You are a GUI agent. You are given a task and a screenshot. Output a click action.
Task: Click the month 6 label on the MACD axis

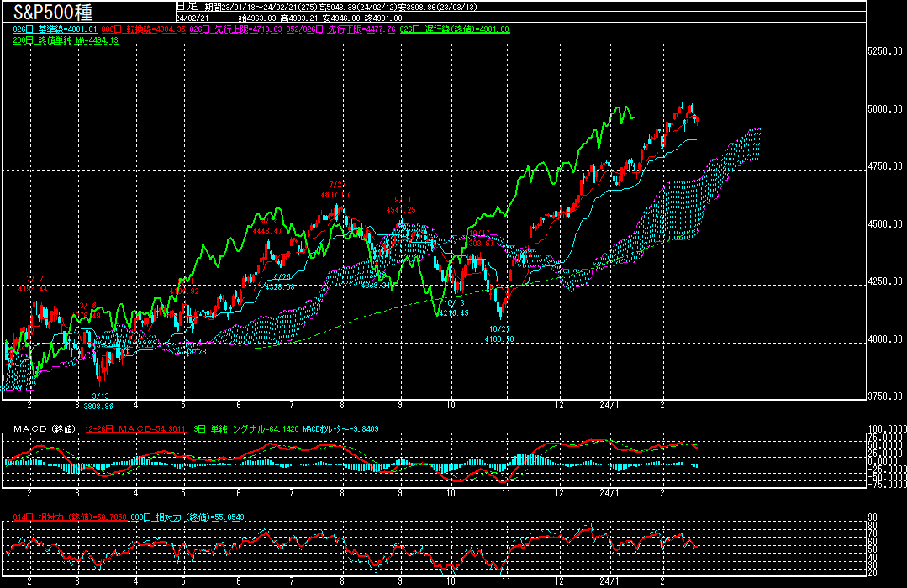(x=239, y=493)
